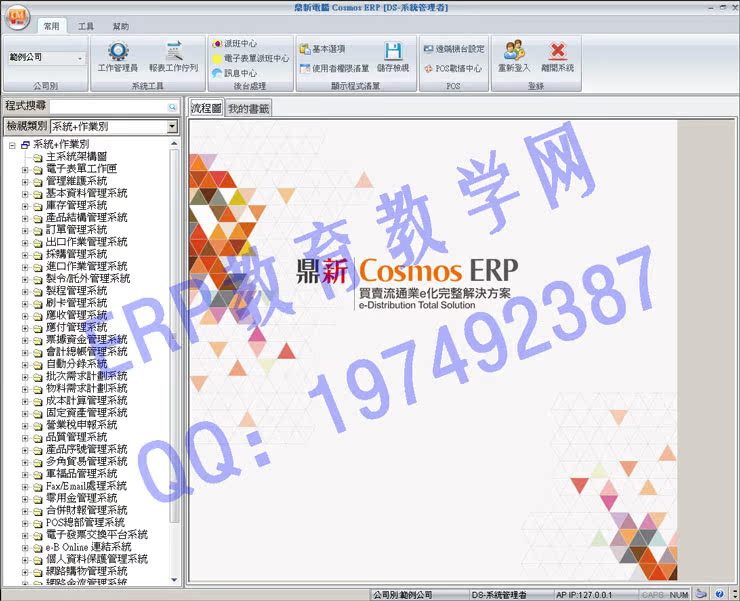740x601 pixels.
Task: Select POS總部管理系統 in the tree
Action: click(x=85, y=523)
